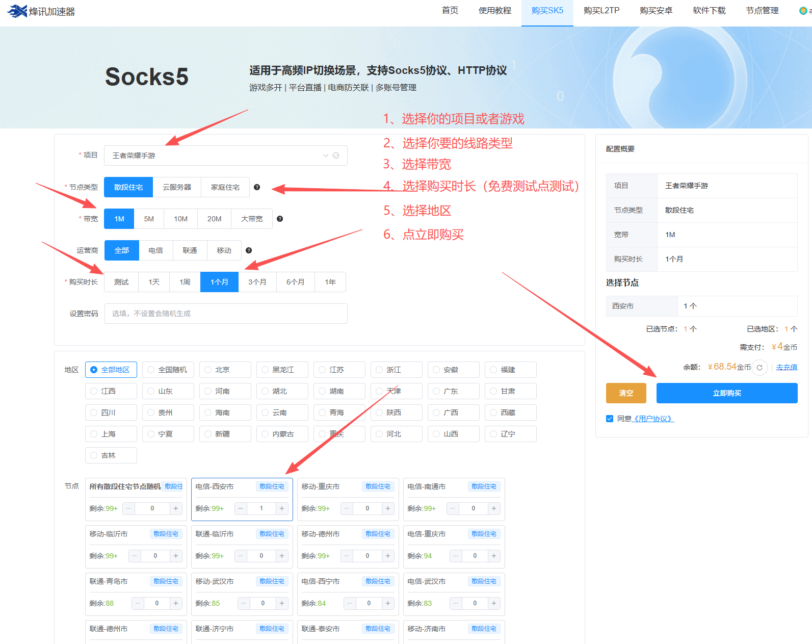Select 上海 in the region list

(111, 434)
